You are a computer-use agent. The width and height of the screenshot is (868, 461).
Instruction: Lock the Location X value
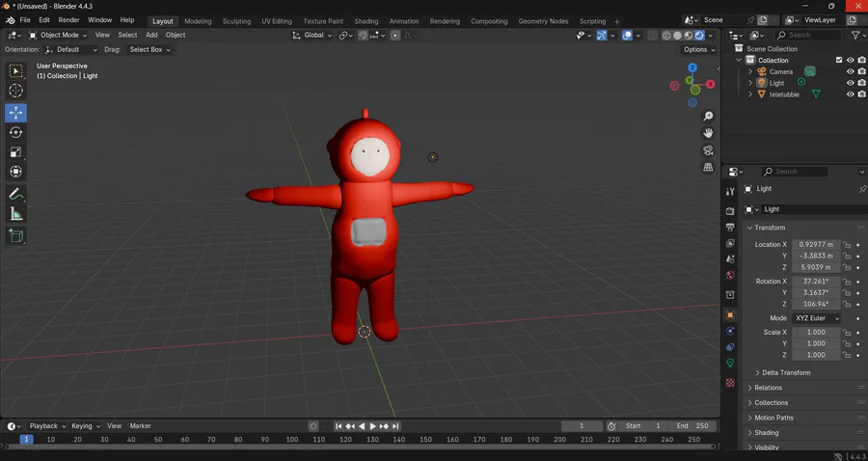(847, 245)
